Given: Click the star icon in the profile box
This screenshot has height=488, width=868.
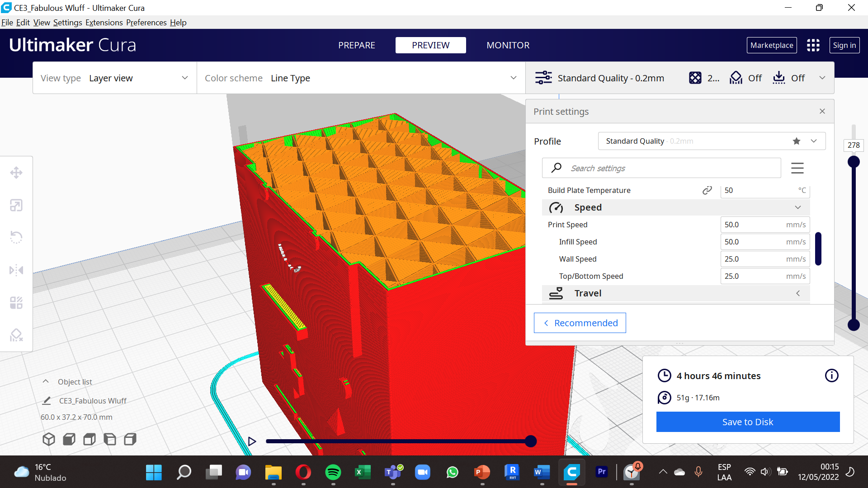Looking at the screenshot, I should click(x=797, y=141).
